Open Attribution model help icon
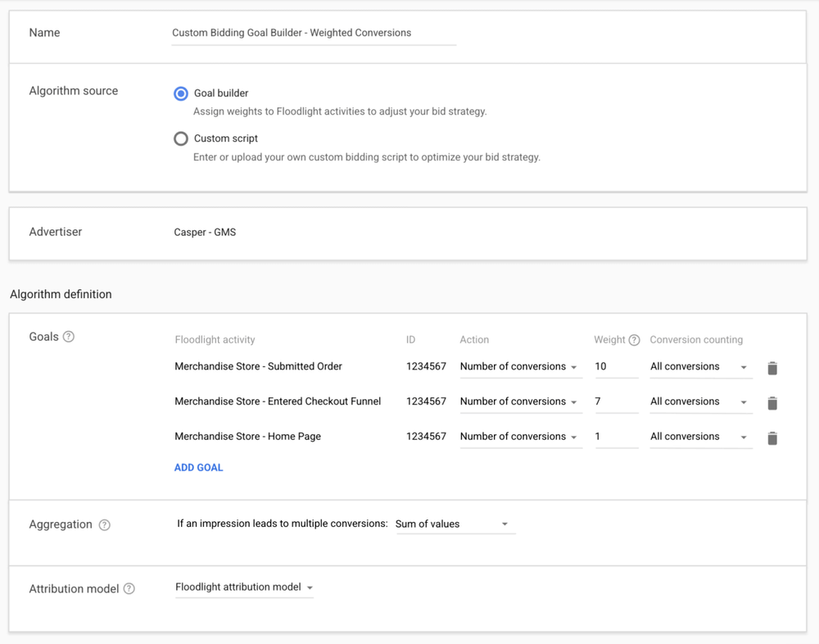Viewport: 819px width, 644px height. pos(129,588)
